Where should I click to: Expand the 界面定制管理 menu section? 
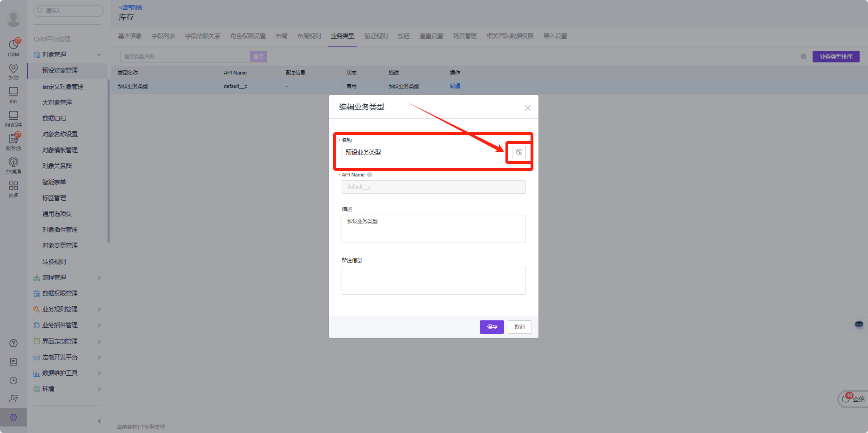click(99, 342)
